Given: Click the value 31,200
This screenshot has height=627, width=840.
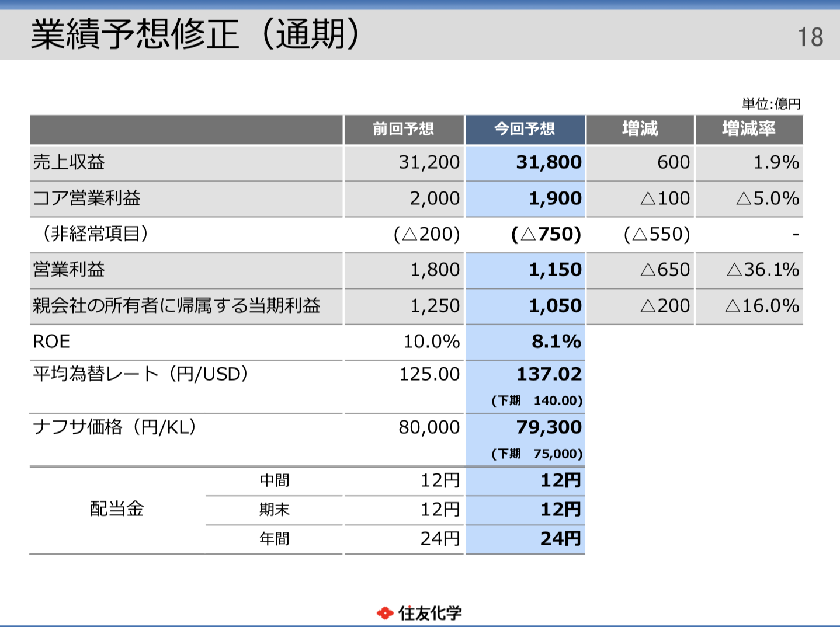Looking at the screenshot, I should click(429, 162).
